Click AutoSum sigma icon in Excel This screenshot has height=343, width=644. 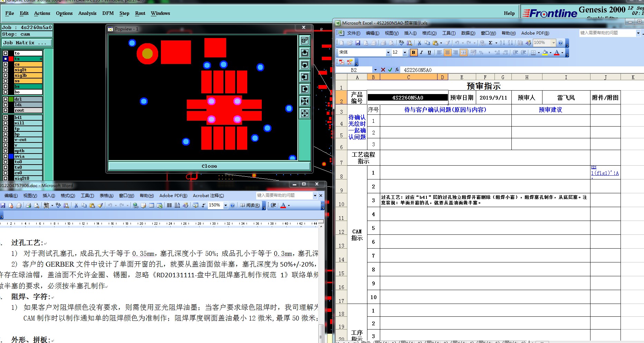pos(490,43)
